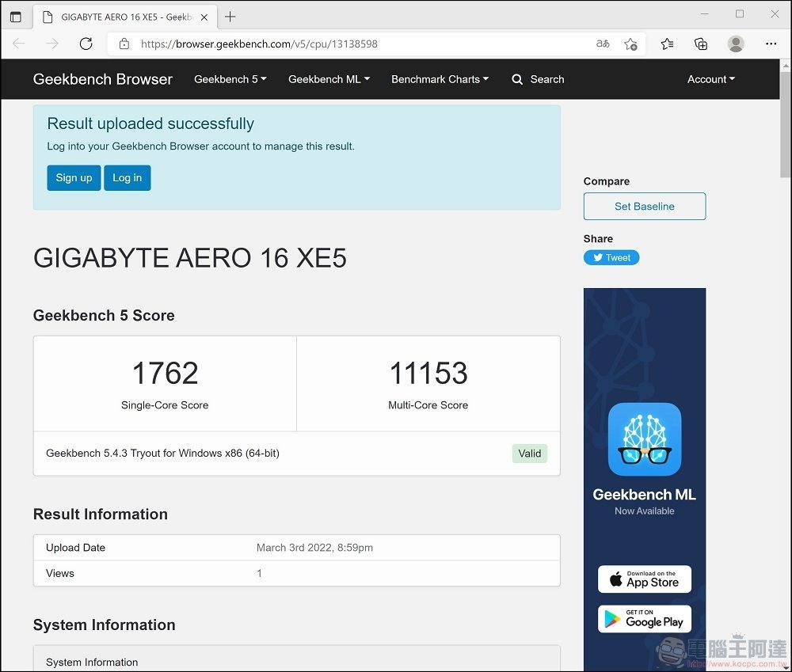
Task: Click scrollbar up arrow
Action: [786, 66]
